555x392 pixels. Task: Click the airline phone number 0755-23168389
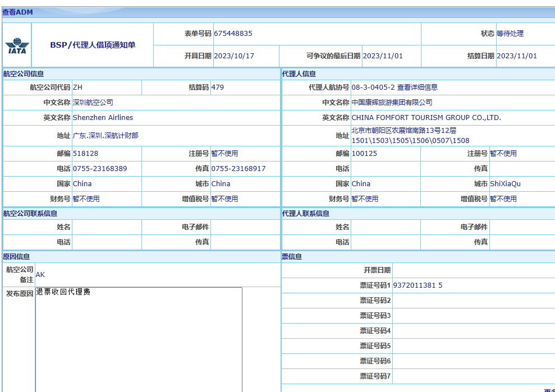100,169
